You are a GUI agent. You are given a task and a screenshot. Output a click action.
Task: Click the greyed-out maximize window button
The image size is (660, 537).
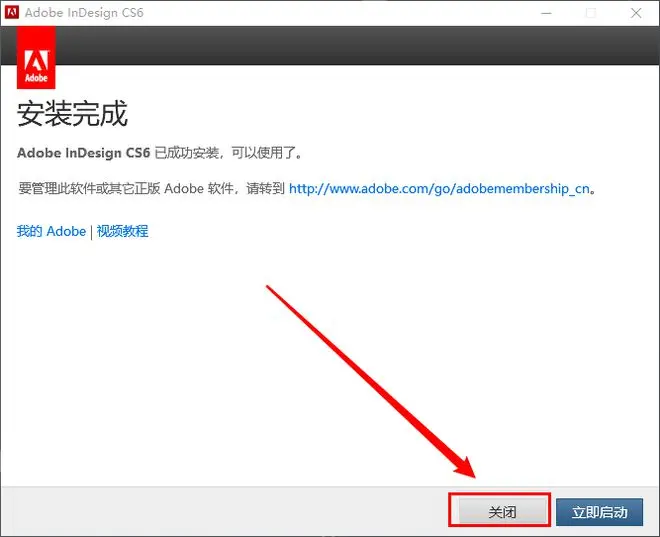[x=591, y=13]
